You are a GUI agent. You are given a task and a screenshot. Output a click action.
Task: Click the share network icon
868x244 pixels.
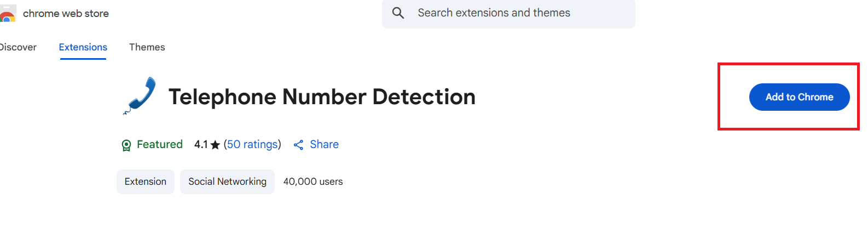[298, 145]
